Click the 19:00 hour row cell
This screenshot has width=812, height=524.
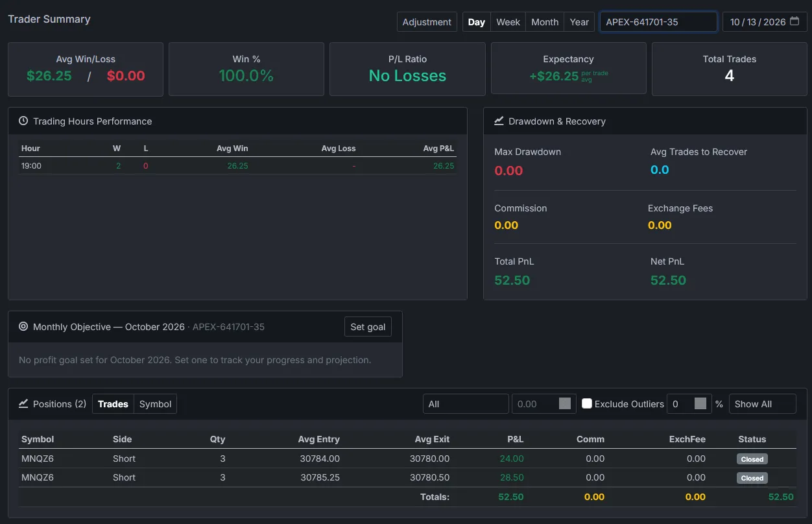coord(31,166)
